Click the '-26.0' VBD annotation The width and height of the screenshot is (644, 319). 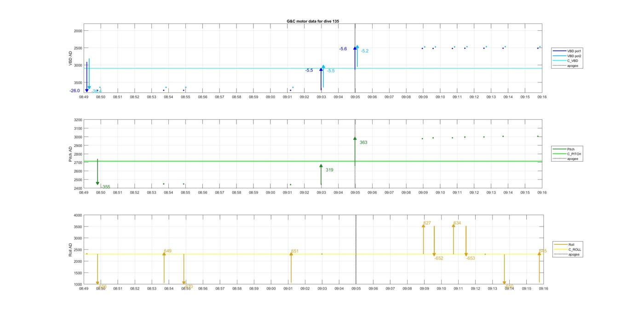tap(75, 91)
